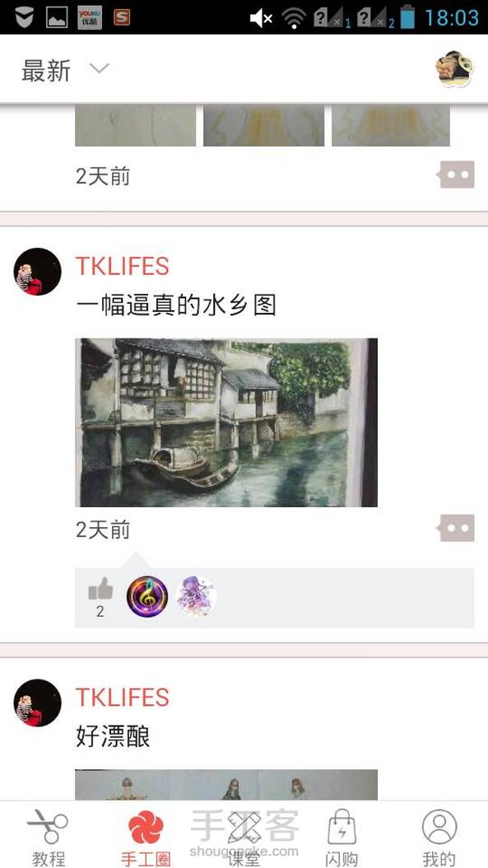Open profile avatar in top right header
This screenshot has width=488, height=868.
[454, 68]
